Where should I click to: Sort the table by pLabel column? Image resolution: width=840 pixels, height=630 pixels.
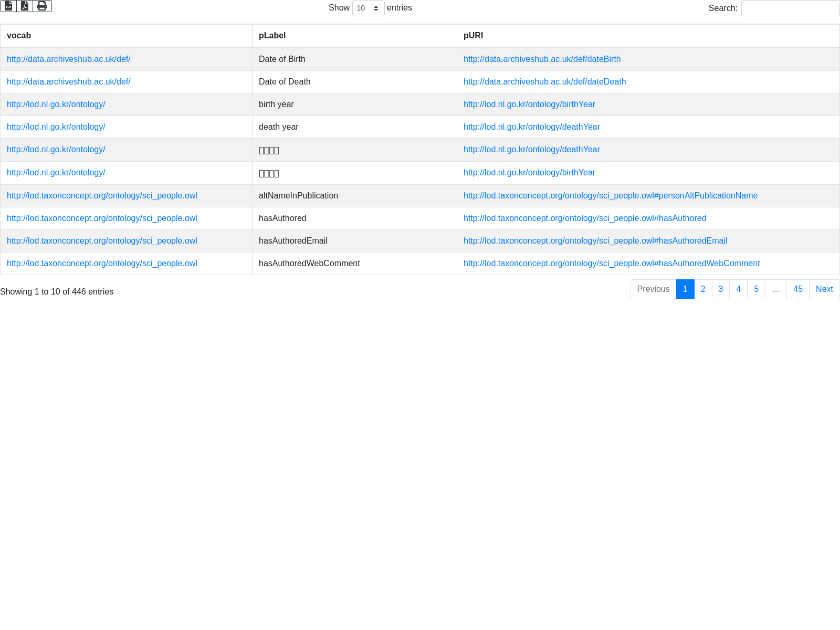click(x=272, y=36)
